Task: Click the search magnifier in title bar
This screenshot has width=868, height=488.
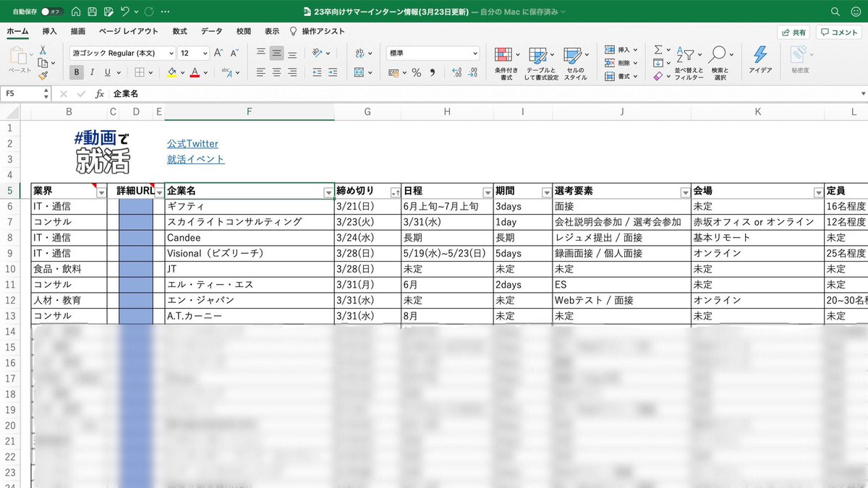Action: point(835,12)
